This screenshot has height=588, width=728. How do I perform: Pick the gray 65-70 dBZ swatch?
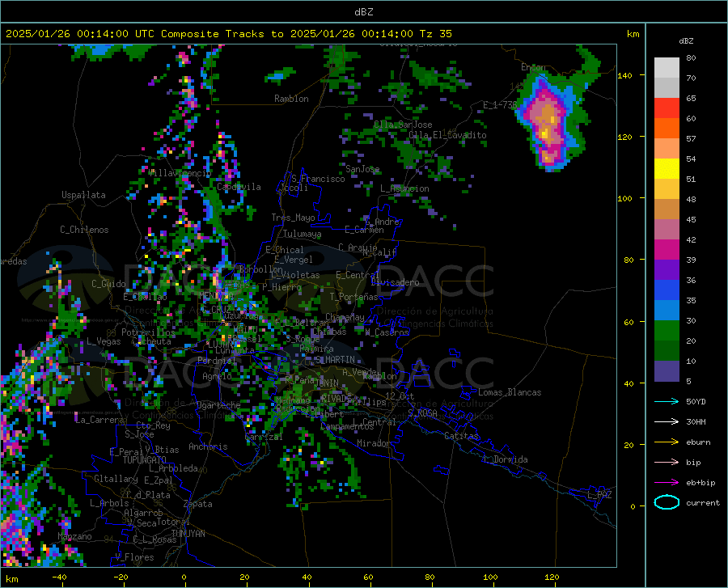coord(667,87)
